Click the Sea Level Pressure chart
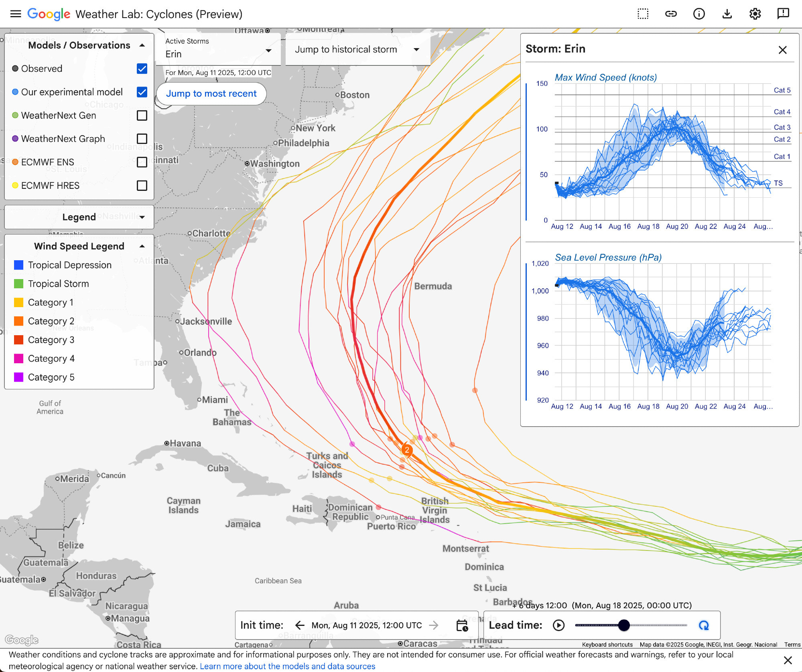 click(x=662, y=332)
